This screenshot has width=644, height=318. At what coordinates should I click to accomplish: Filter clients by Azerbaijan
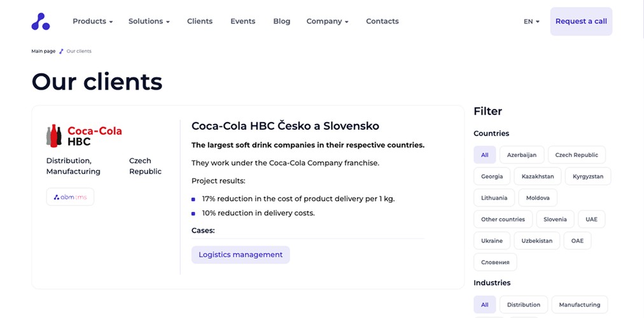[x=522, y=155]
